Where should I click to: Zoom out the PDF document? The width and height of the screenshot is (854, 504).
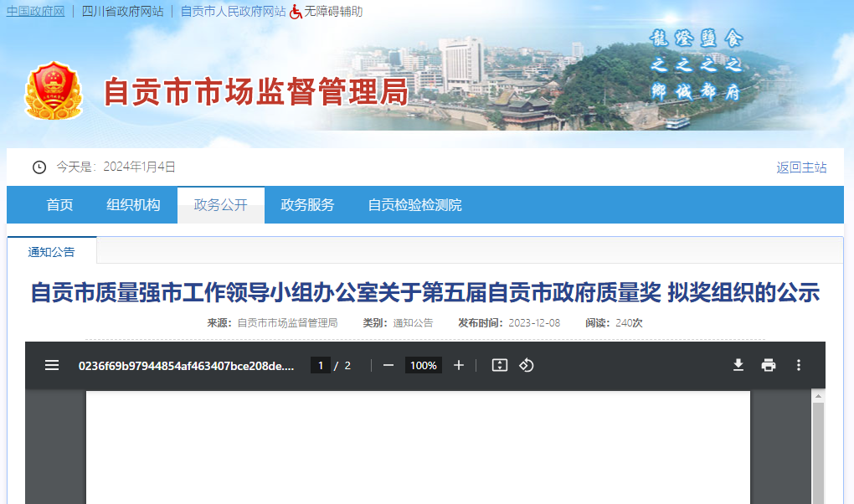[x=387, y=365]
